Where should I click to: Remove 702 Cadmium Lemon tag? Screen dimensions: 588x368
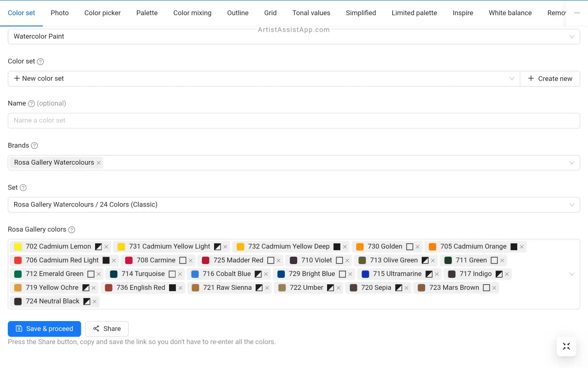click(x=106, y=247)
